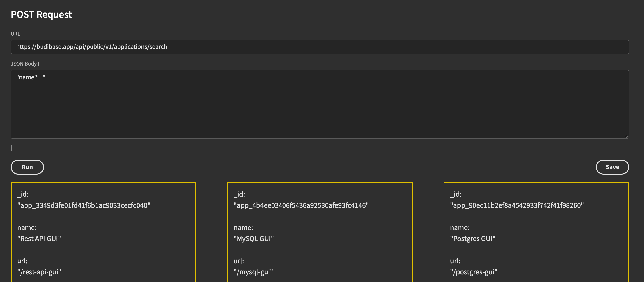Select the Rest API GUI result card
Viewport: 644px width, 282px height.
(103, 232)
